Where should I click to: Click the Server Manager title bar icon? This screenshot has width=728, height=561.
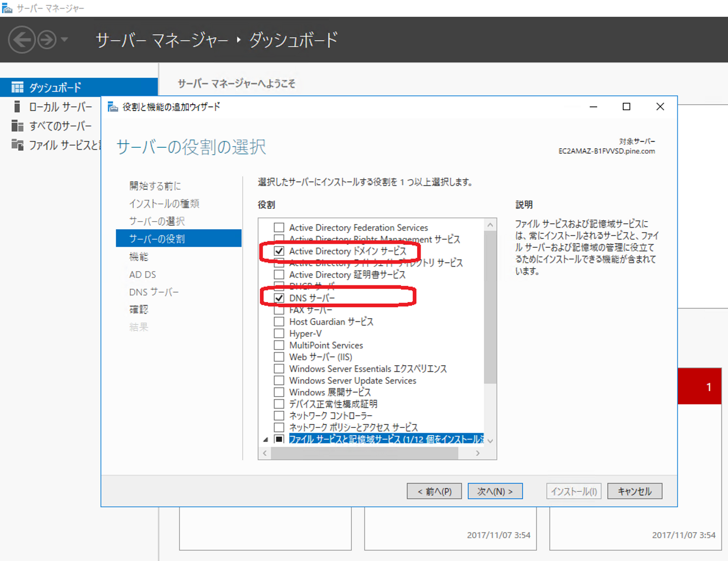[7, 8]
